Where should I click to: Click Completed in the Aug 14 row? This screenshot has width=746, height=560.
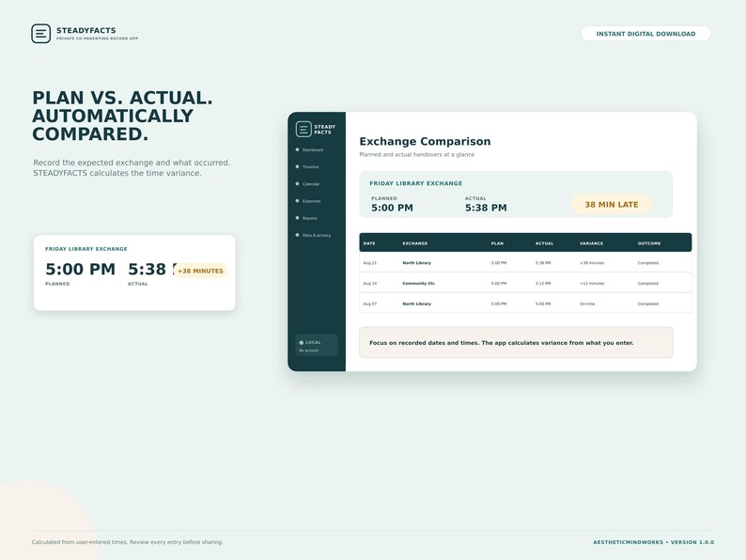(648, 283)
